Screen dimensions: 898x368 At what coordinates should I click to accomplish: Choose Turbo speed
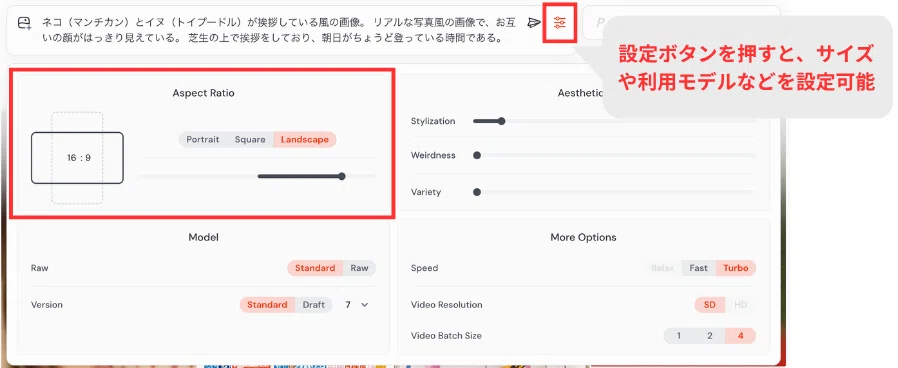point(735,268)
